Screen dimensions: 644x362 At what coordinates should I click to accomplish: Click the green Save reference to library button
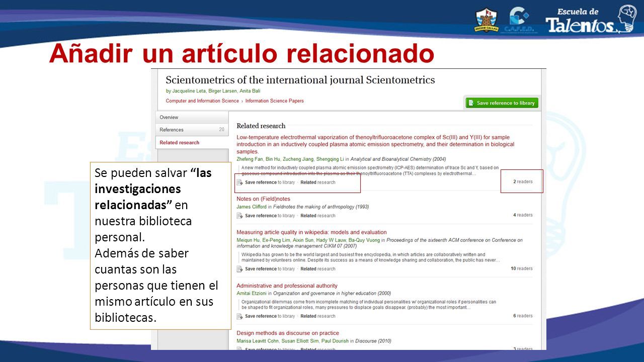[x=502, y=103]
